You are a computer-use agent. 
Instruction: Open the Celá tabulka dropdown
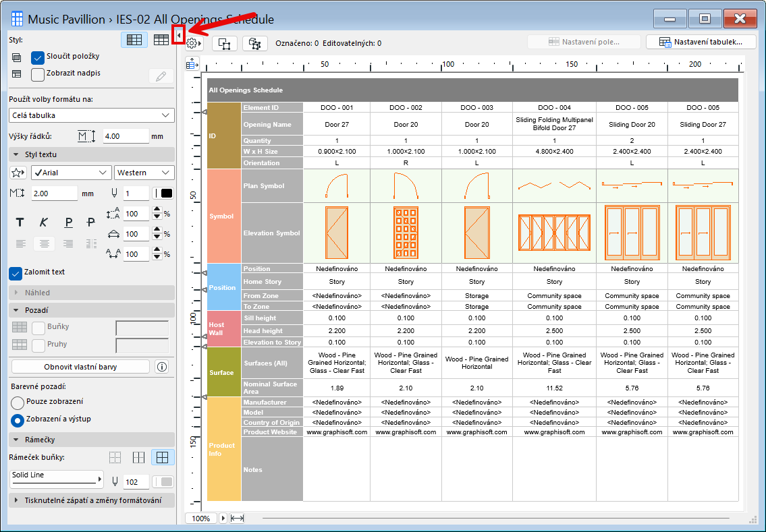(92, 115)
